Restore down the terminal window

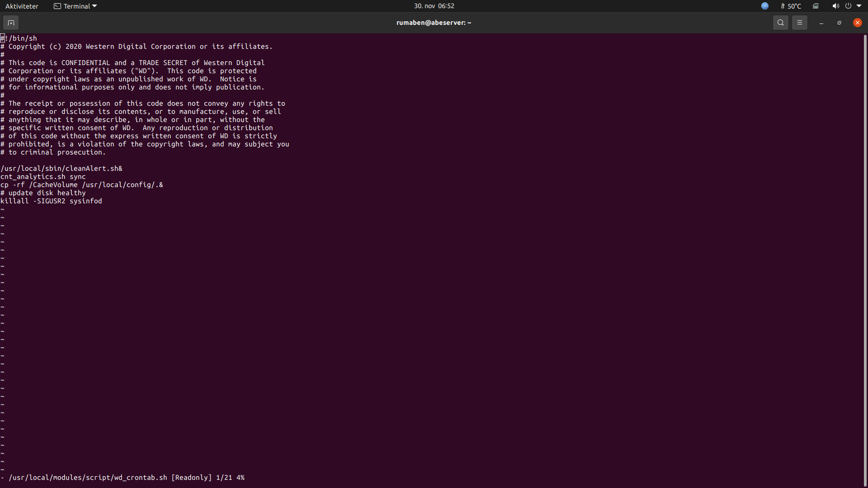click(x=839, y=23)
